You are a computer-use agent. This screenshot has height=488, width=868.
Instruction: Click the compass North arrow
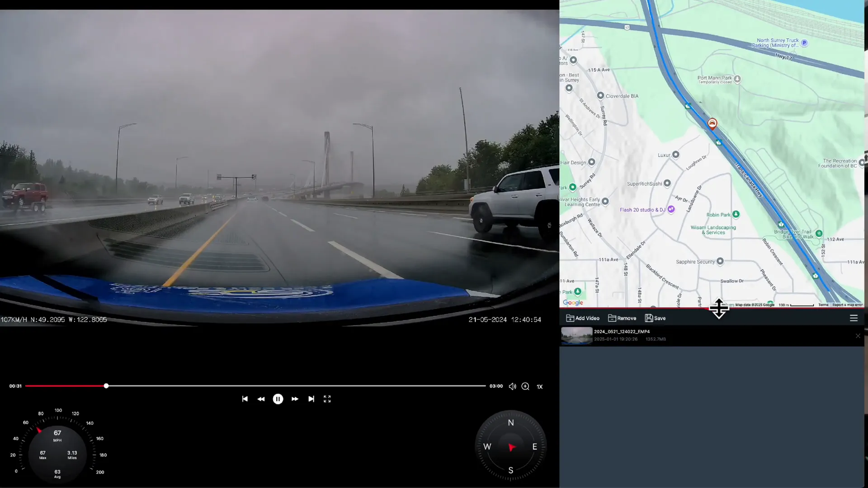tap(511, 423)
